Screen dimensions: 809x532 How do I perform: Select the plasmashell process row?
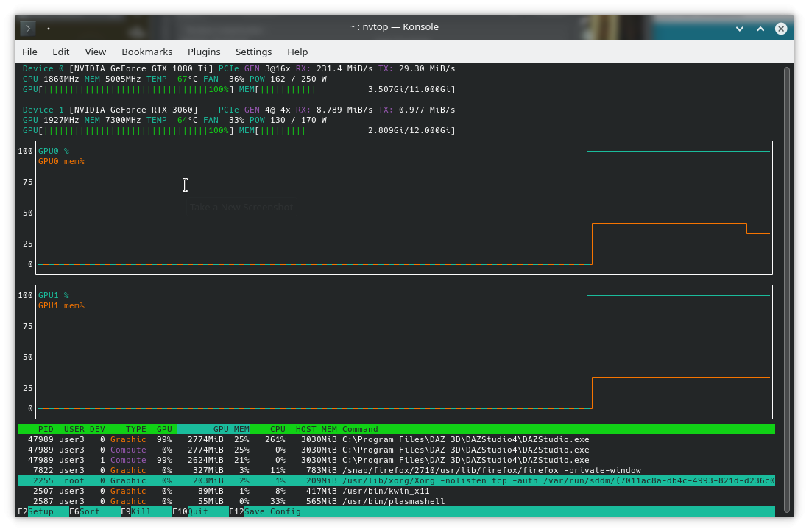click(x=396, y=501)
